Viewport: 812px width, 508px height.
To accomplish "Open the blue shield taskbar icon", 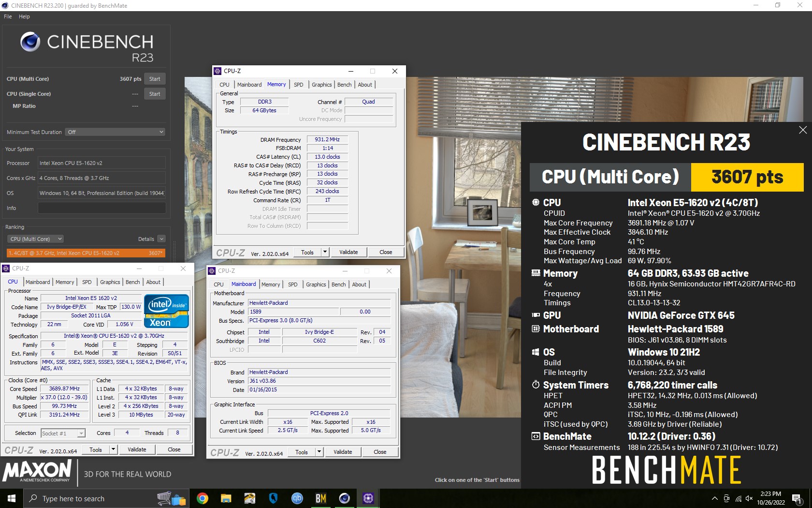I will pos(273,498).
